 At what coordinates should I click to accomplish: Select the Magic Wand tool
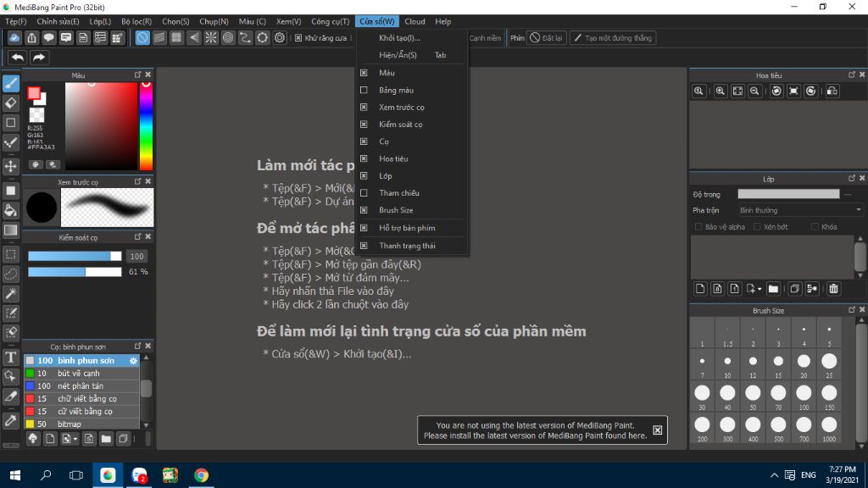(x=10, y=294)
